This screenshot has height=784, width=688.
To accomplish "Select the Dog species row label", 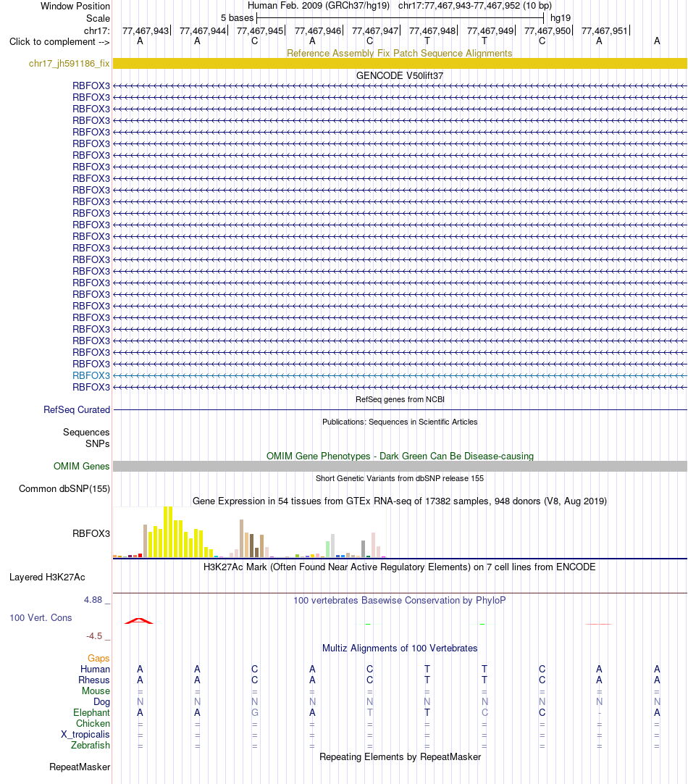I will 101,701.
